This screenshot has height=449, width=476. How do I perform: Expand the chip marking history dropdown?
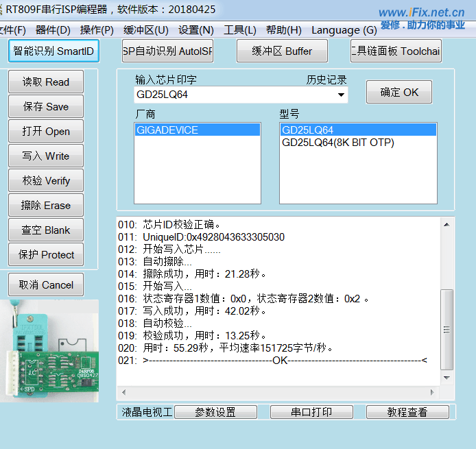[x=341, y=95]
